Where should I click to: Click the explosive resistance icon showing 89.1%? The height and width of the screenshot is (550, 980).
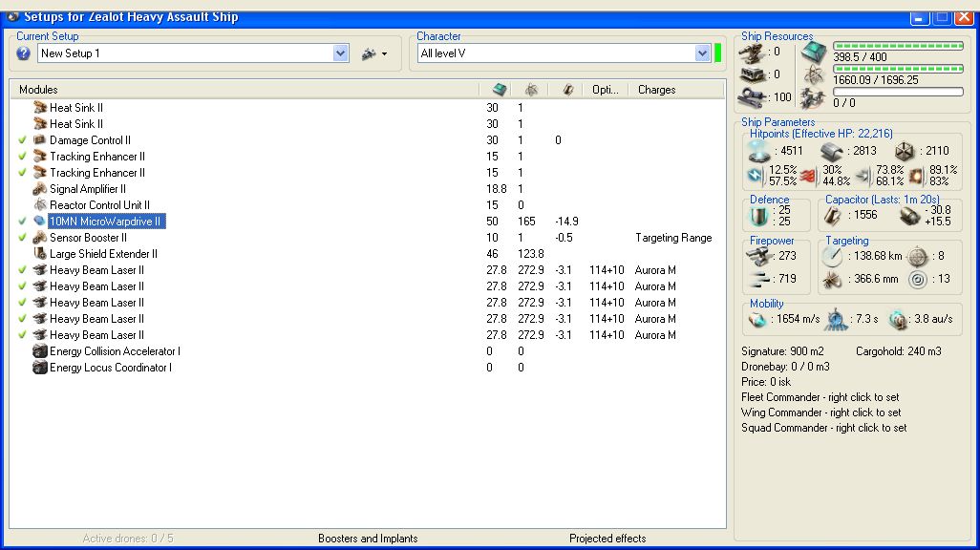[916, 176]
